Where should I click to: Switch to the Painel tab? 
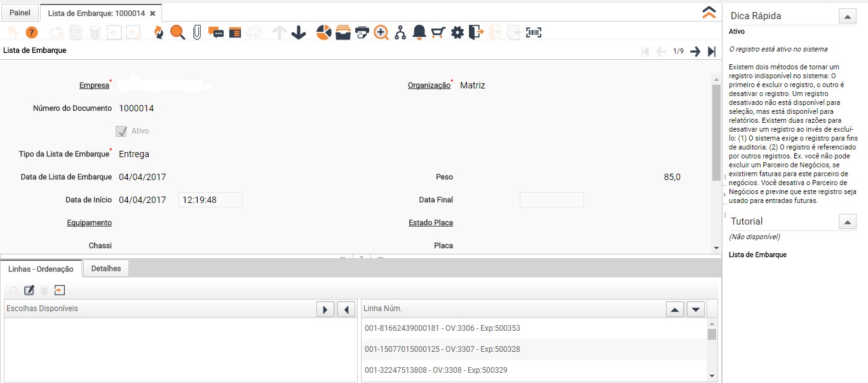tap(20, 13)
